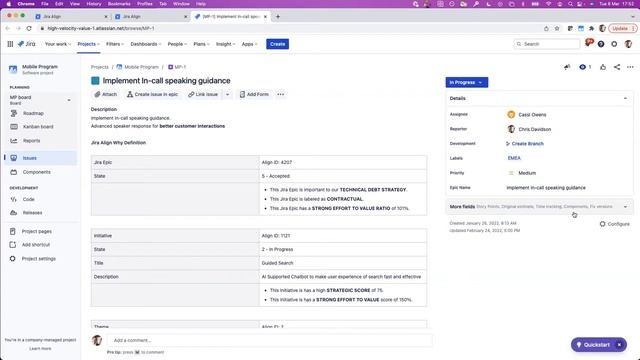Expand the Link issue dropdown arrow
Image resolution: width=640 pixels, height=360 pixels.
[x=227, y=94]
